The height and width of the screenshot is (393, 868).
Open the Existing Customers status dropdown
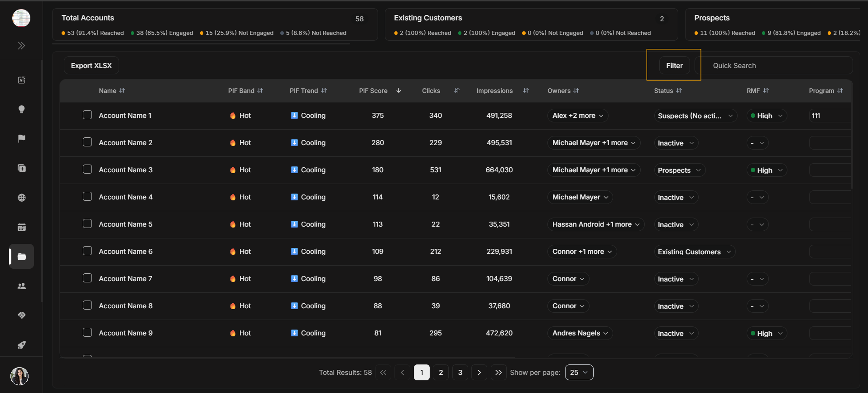click(x=695, y=252)
